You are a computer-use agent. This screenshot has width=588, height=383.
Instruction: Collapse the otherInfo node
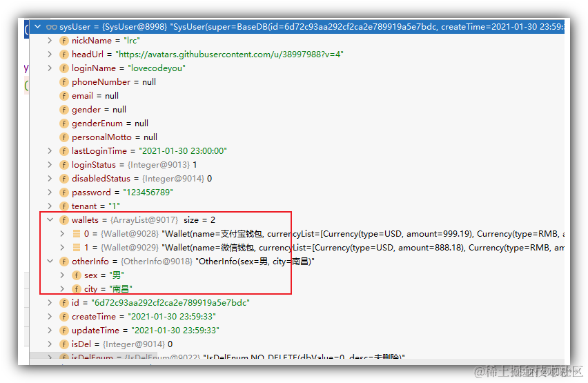pyautogui.click(x=50, y=261)
